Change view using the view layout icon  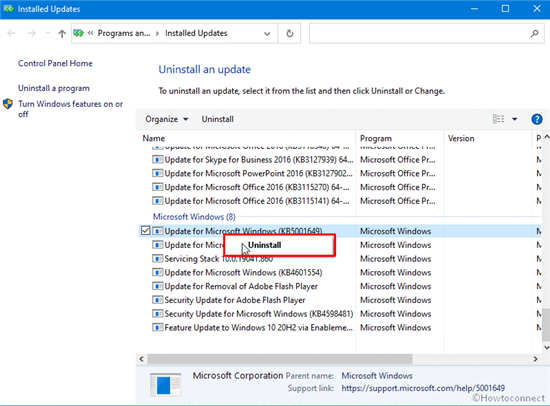pyautogui.click(x=498, y=119)
